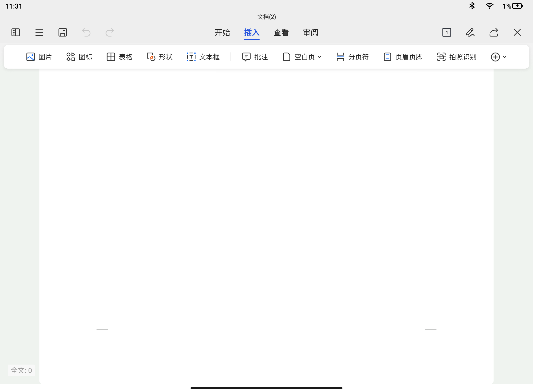
Task: Expand the more insert options plus dropdown
Action: click(x=498, y=57)
